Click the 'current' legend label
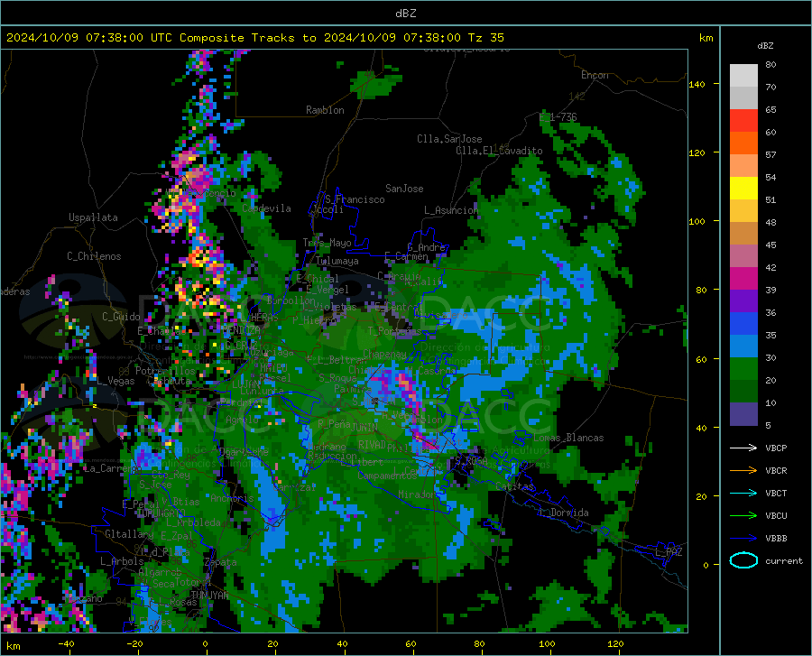812x656 pixels. click(x=784, y=560)
